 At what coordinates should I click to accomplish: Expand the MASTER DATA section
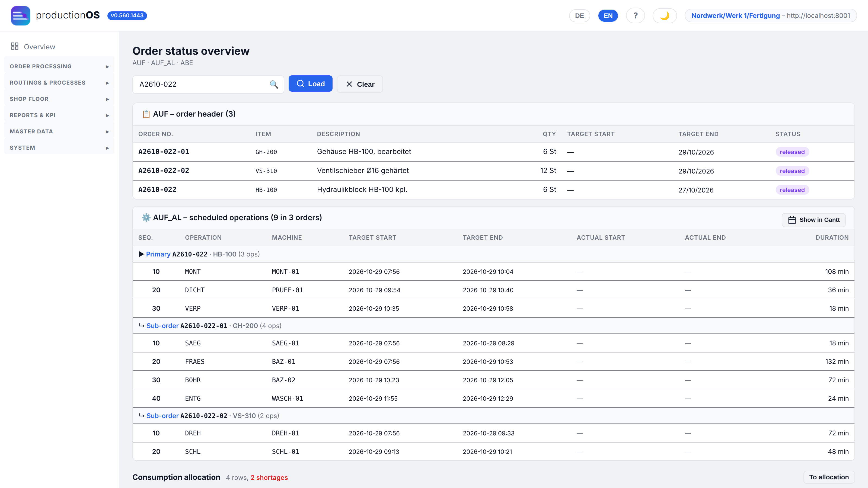coord(59,131)
